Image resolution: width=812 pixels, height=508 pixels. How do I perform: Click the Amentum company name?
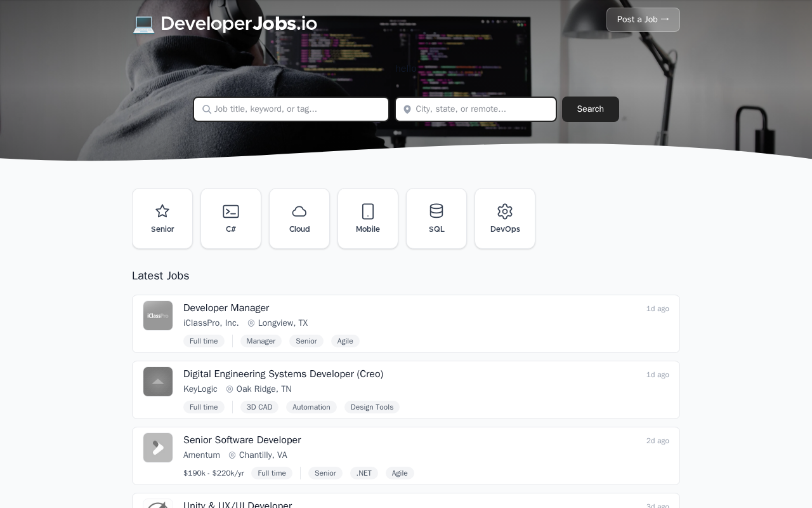pyautogui.click(x=202, y=455)
